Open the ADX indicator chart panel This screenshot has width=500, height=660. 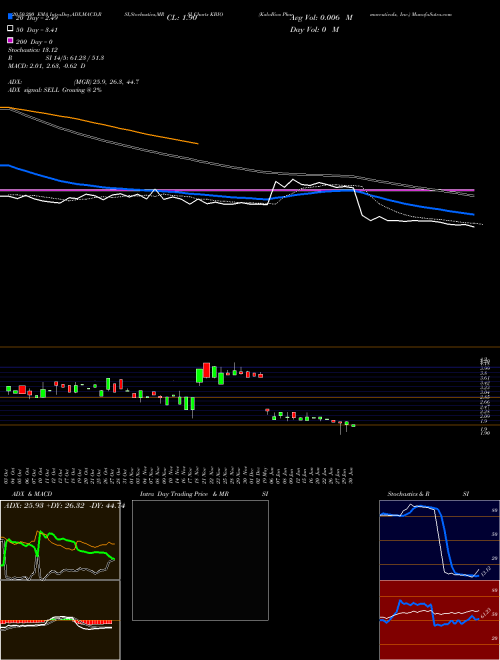60,540
